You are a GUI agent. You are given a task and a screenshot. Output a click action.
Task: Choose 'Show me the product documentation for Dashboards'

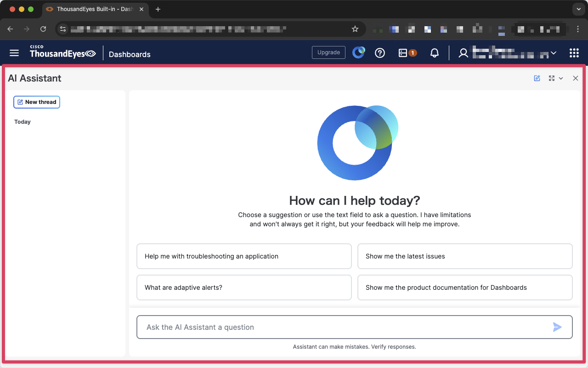(465, 287)
